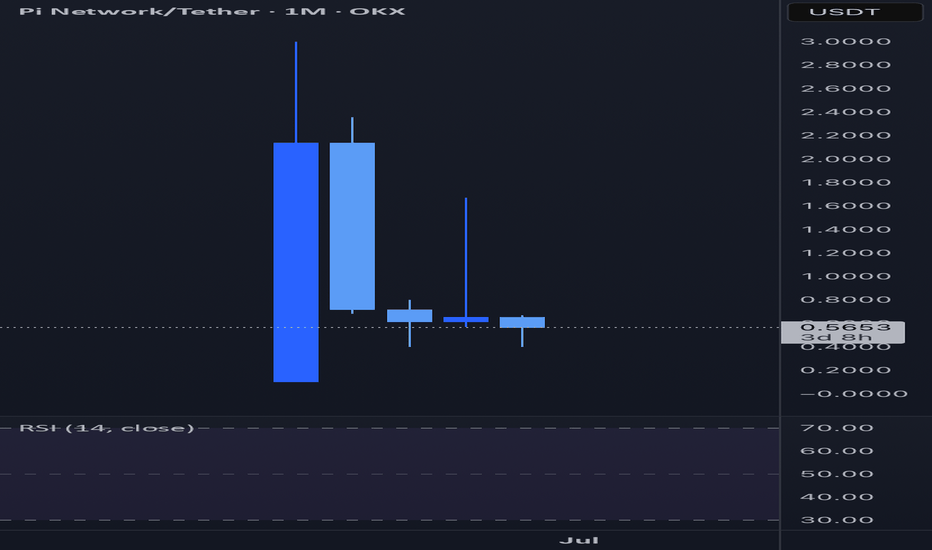Click the 0.8000 price axis label
932x550 pixels.
846,300
